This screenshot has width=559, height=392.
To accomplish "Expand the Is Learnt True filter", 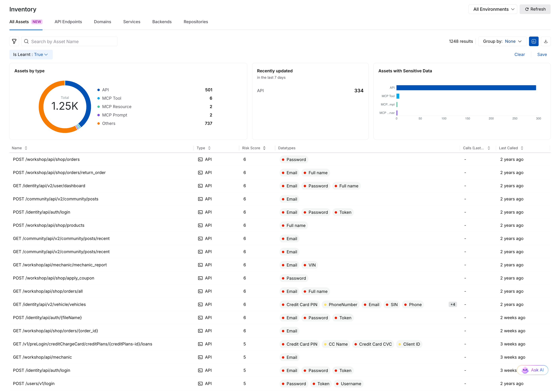I will [31, 55].
